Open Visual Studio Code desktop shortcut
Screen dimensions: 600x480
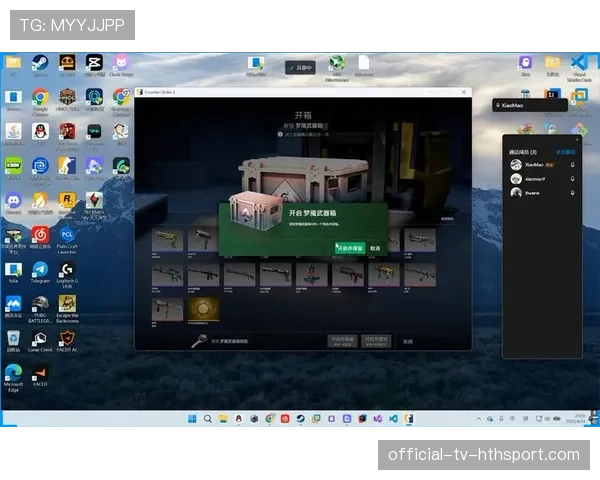pos(579,63)
